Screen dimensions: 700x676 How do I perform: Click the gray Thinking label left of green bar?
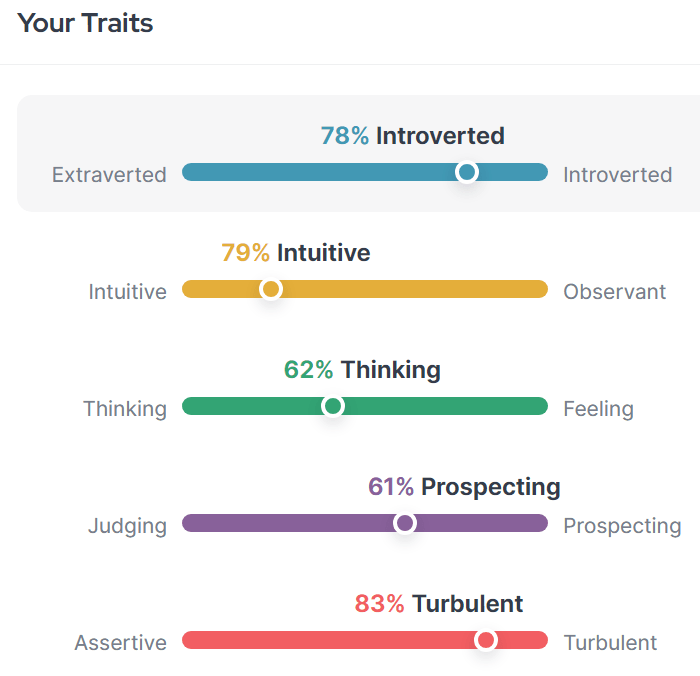[125, 409]
